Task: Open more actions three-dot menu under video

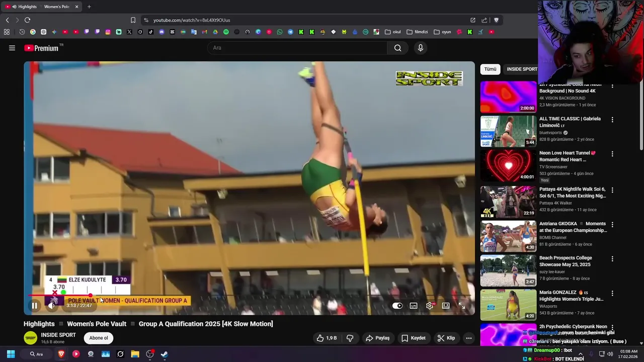Action: point(469,338)
